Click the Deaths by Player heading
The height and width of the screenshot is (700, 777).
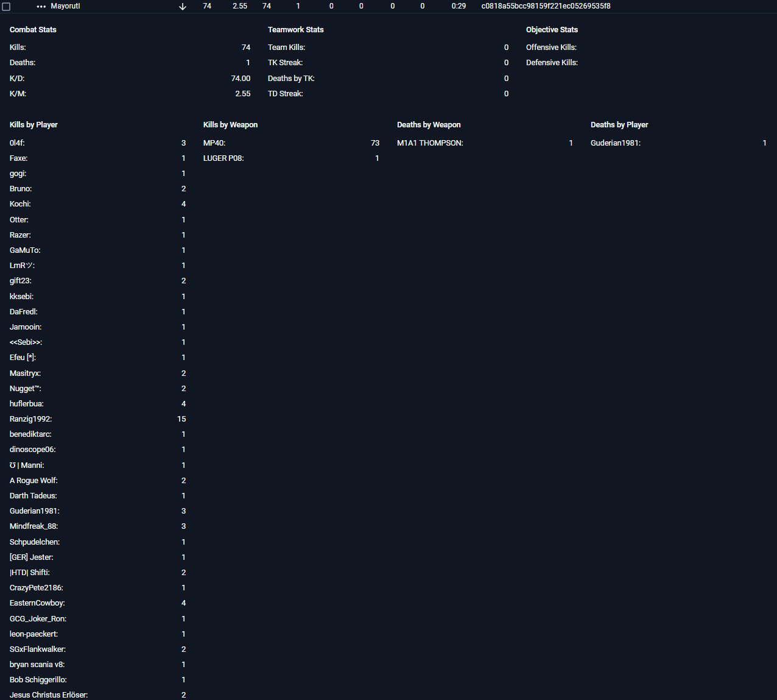(x=619, y=125)
